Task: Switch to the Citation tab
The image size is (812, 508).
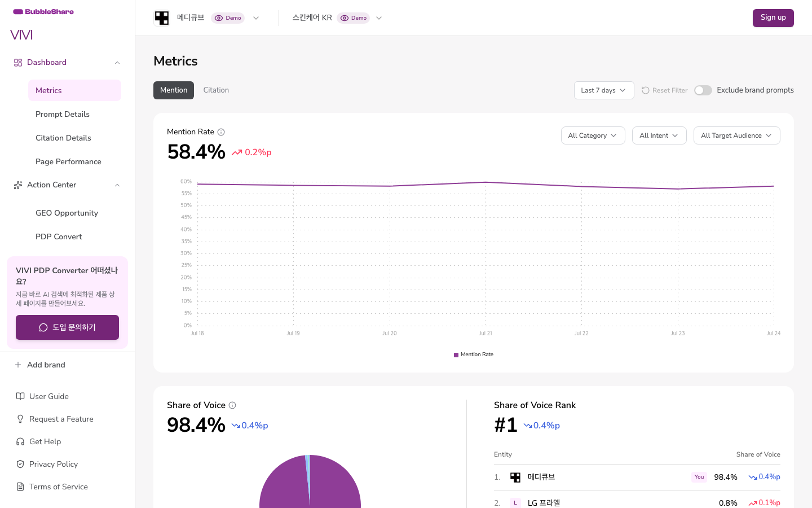Action: coord(216,90)
